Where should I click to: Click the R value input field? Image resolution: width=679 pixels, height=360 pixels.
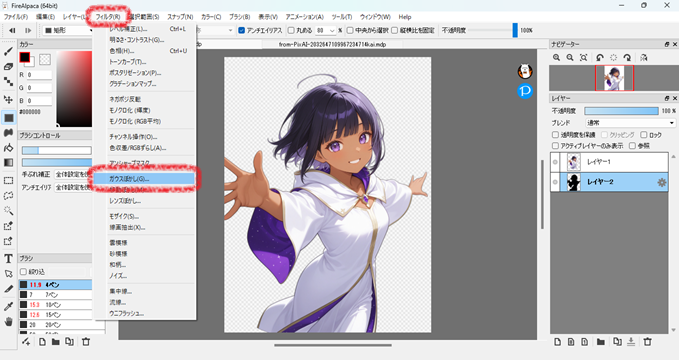pyautogui.click(x=39, y=75)
